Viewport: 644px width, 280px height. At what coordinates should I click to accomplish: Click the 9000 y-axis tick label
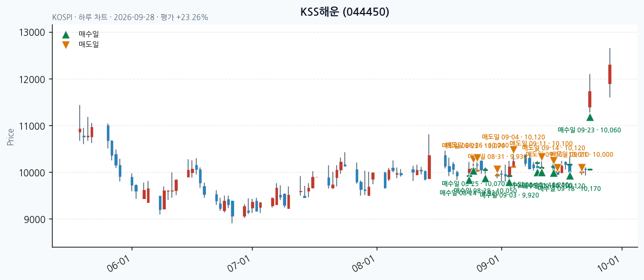(x=35, y=219)
